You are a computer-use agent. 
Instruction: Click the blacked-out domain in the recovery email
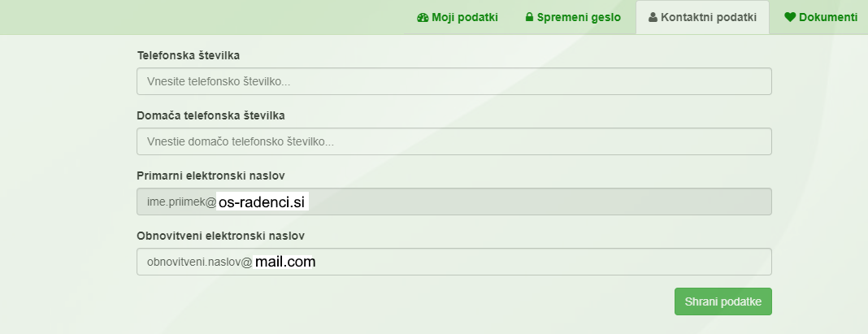[283, 262]
